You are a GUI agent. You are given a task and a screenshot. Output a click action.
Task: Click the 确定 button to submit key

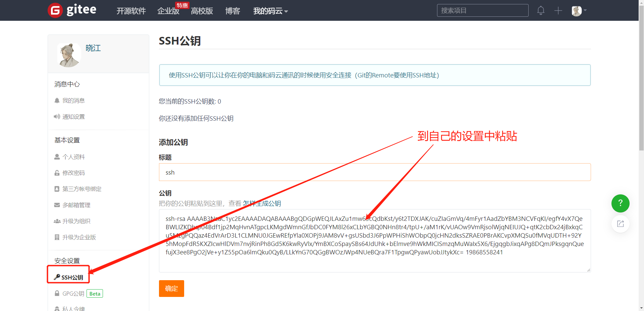(171, 289)
